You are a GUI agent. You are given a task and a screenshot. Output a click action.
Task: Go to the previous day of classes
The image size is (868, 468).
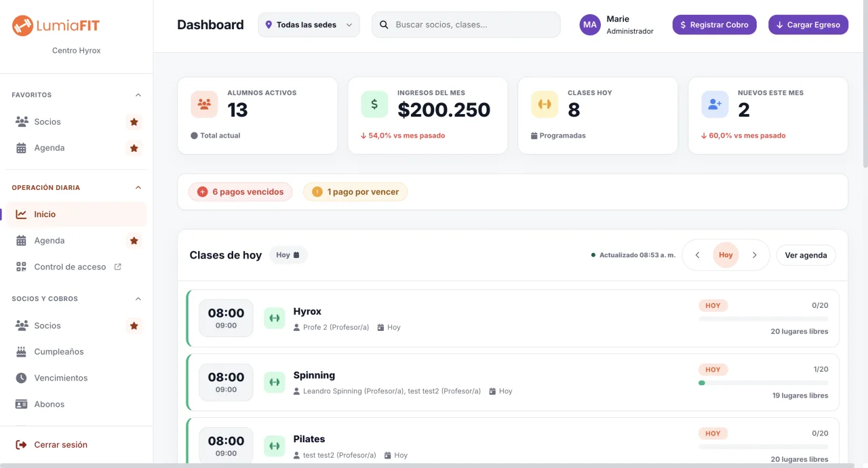tap(697, 255)
